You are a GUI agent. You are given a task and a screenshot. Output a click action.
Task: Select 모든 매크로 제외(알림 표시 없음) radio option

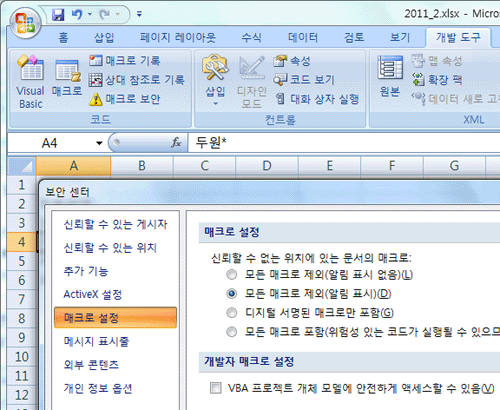coord(231,275)
